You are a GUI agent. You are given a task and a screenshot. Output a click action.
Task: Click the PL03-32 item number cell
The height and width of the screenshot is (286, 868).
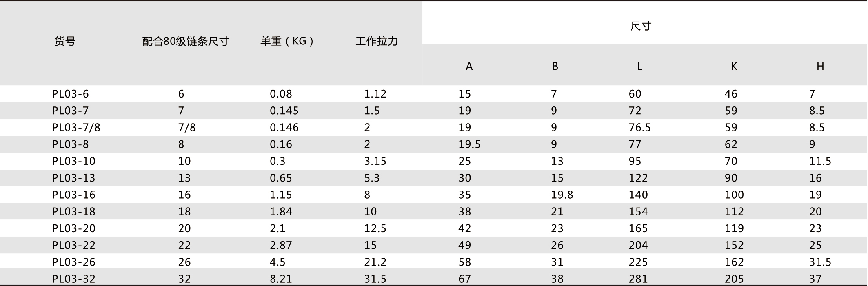pyautogui.click(x=73, y=279)
